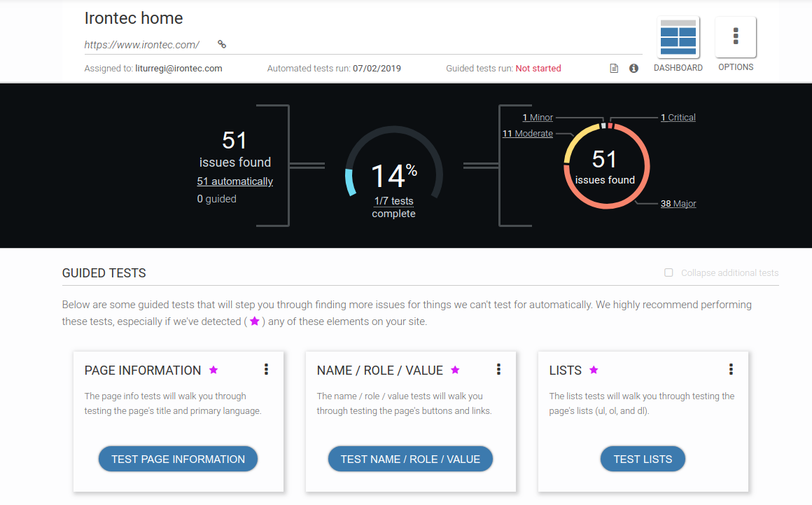Start the Test Page Information button

pyautogui.click(x=178, y=459)
